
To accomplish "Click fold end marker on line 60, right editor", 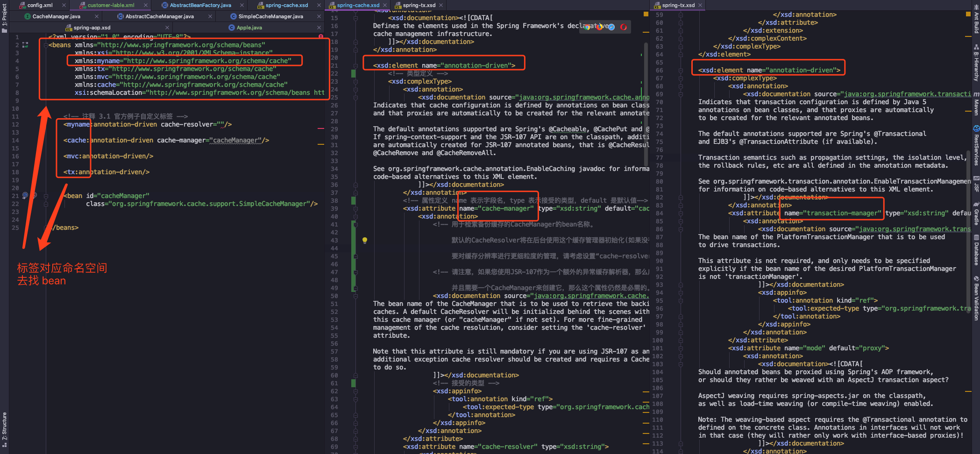I will [681, 22].
